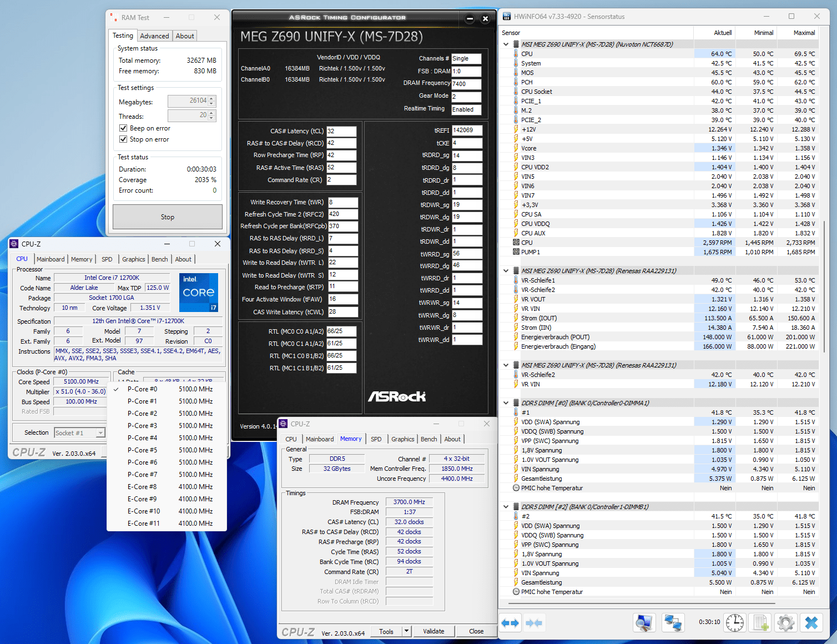Open About tab in RAM Test
Screen dimensions: 837x644
click(185, 36)
